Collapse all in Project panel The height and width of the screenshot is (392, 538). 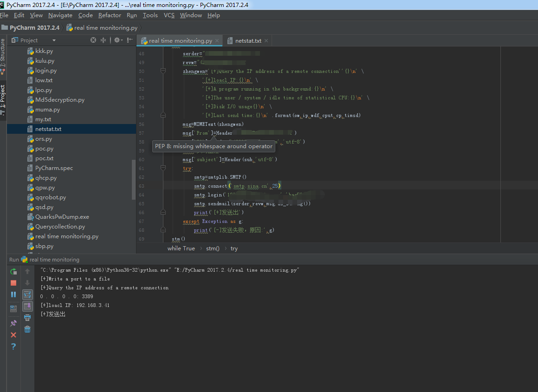(103, 40)
